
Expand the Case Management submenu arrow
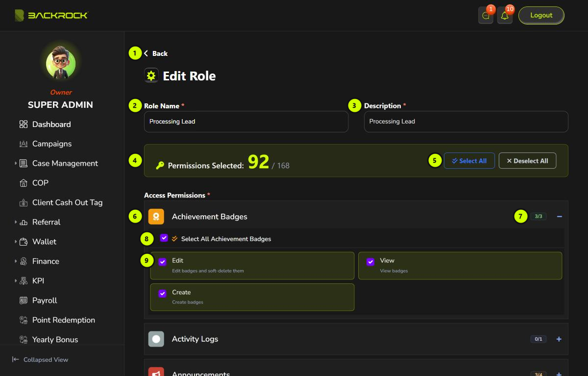[x=16, y=163]
